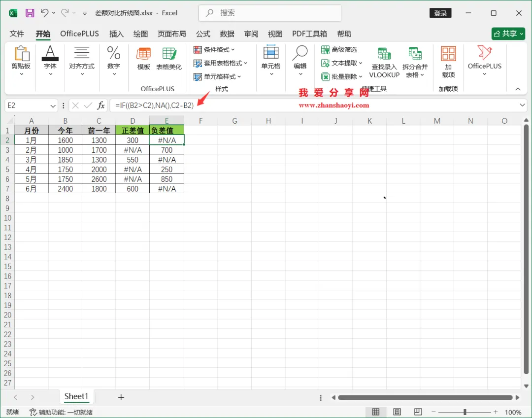Open the 对齐方式 alignment group
Screen dimensions: 532x418
(x=82, y=62)
